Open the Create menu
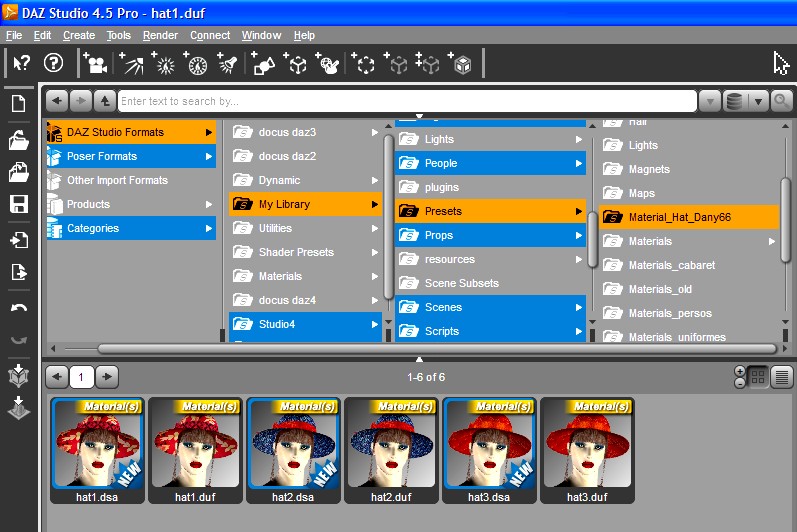This screenshot has height=532, width=797. point(79,35)
